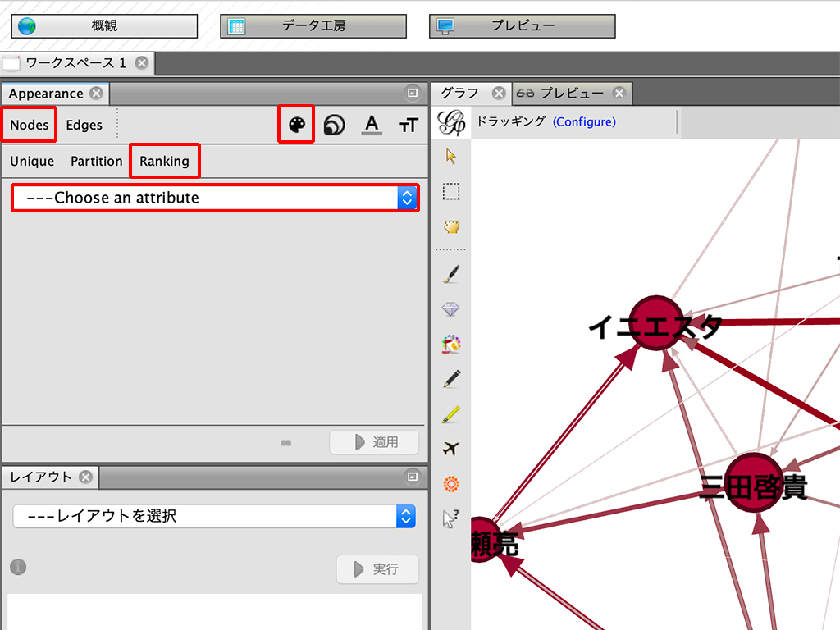Toggle the auto-apply link icon beside 適用

[286, 443]
